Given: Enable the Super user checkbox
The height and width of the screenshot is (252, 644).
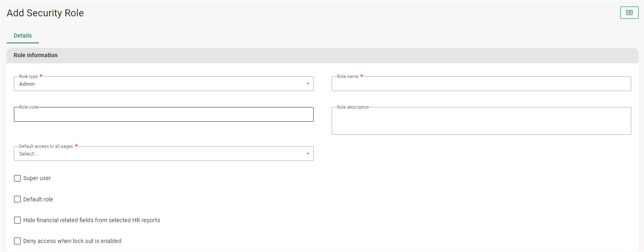Looking at the screenshot, I should 17,178.
